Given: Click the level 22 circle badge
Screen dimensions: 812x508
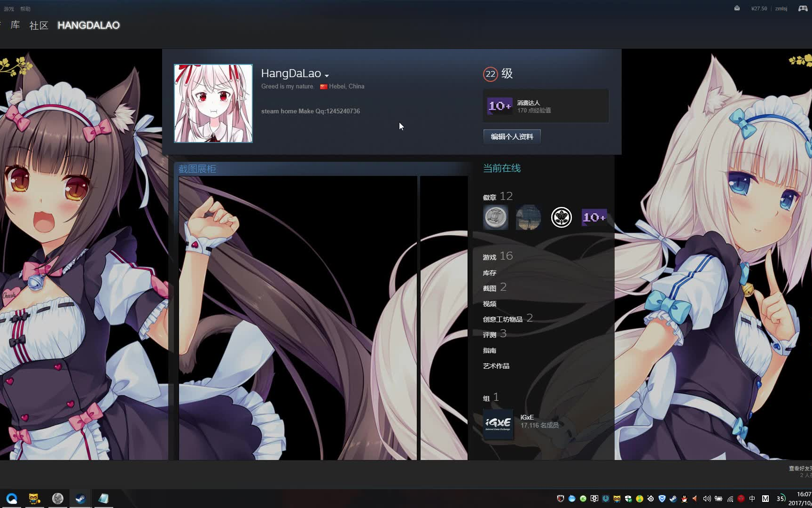Looking at the screenshot, I should coord(490,74).
